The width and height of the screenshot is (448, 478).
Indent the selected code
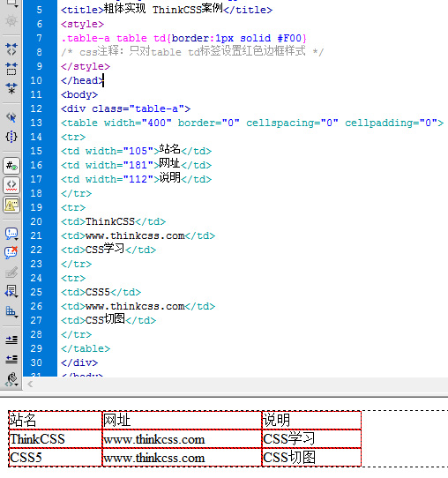(x=11, y=340)
